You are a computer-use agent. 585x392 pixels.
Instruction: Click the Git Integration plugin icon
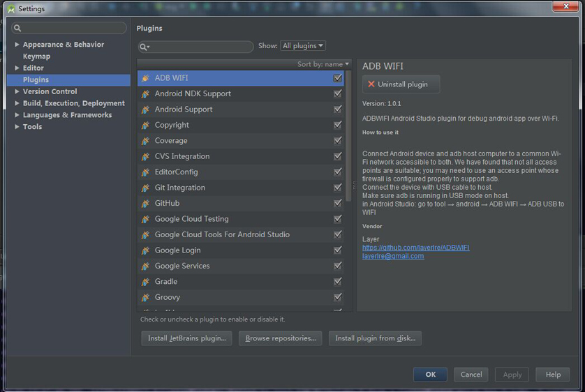click(145, 188)
